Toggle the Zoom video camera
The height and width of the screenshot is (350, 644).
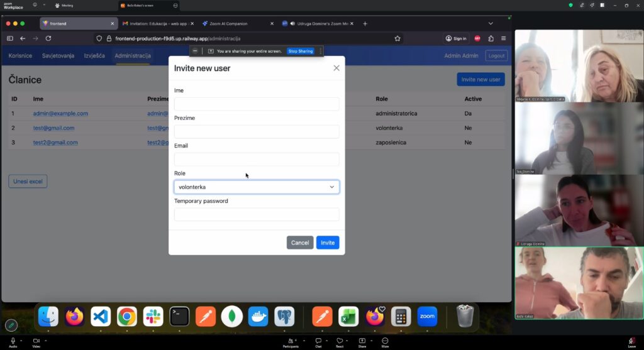[x=36, y=341]
